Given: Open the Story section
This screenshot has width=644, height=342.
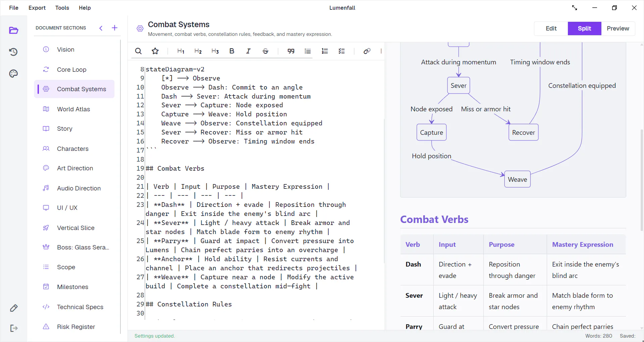Looking at the screenshot, I should [x=74, y=129].
